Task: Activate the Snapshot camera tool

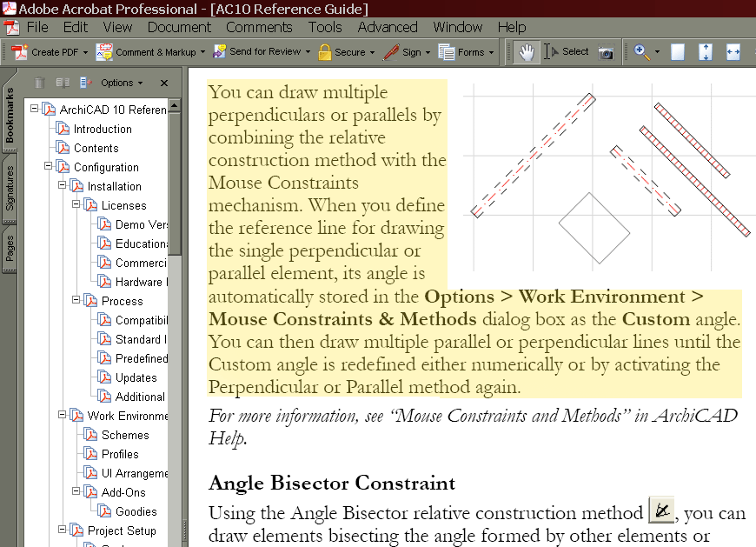Action: point(606,52)
